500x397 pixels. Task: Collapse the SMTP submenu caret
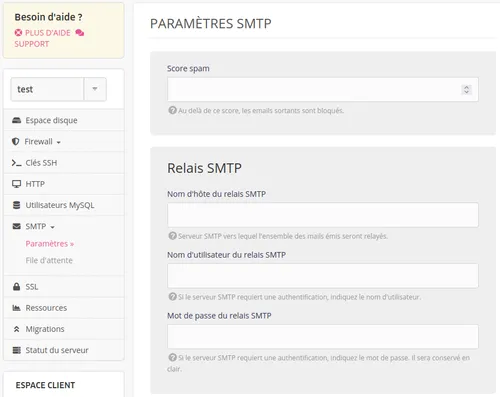52,227
